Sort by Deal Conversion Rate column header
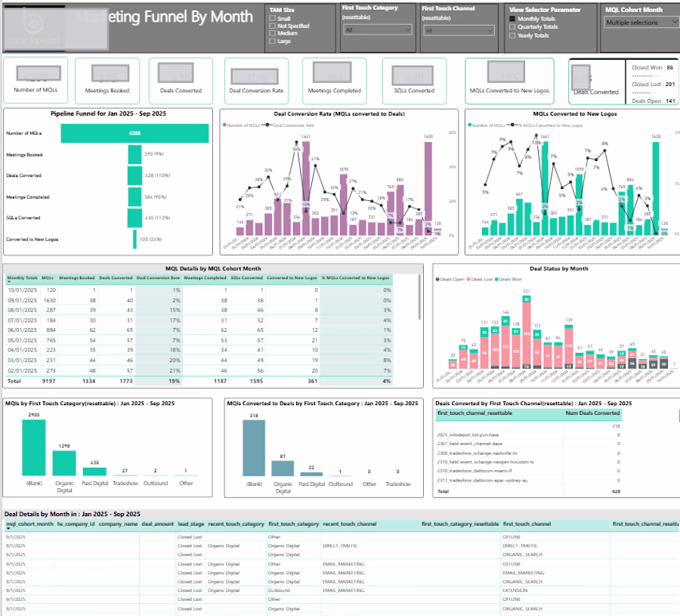The image size is (680, 616). click(158, 277)
